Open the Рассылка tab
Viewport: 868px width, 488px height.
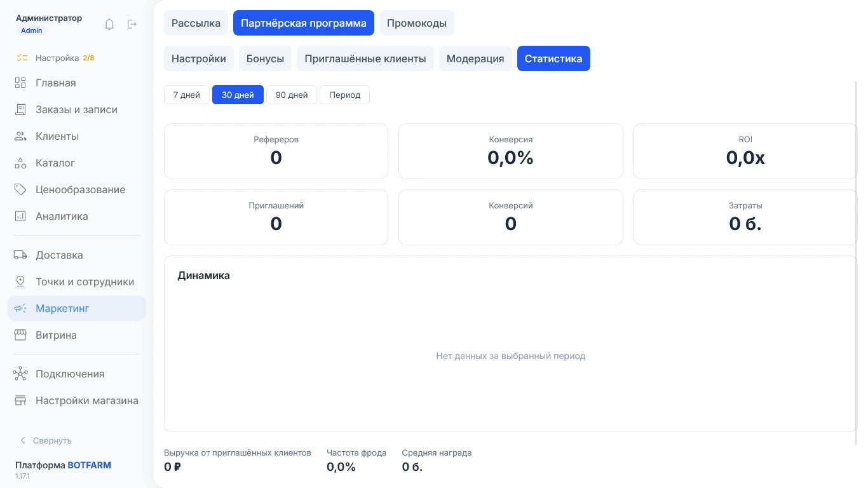point(196,23)
